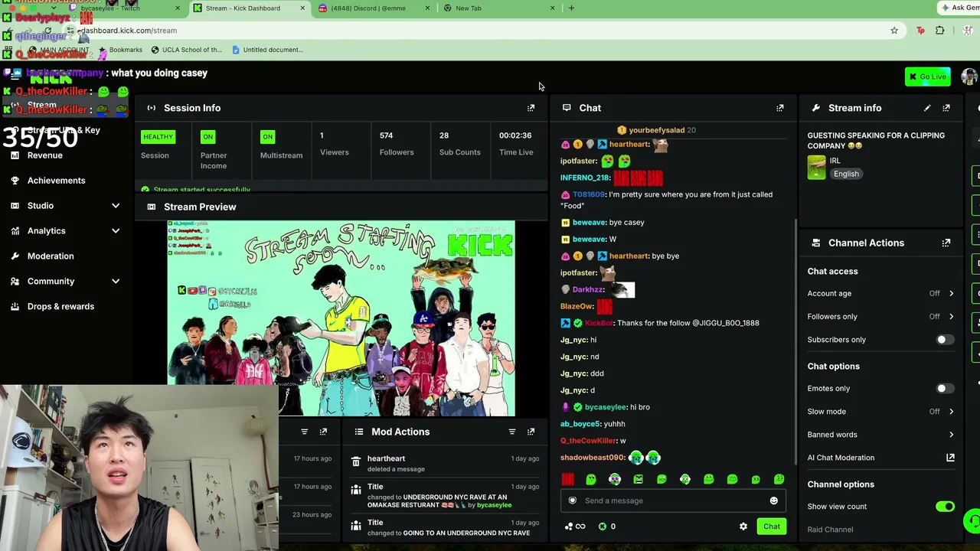Screen dimensions: 980x551
Task: Click the stream preview thumbnail
Action: pos(341,318)
